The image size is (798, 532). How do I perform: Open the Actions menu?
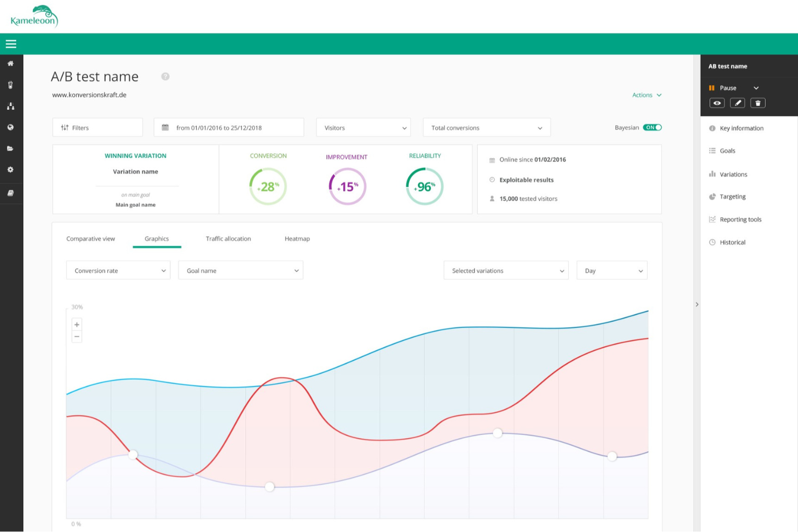point(646,95)
